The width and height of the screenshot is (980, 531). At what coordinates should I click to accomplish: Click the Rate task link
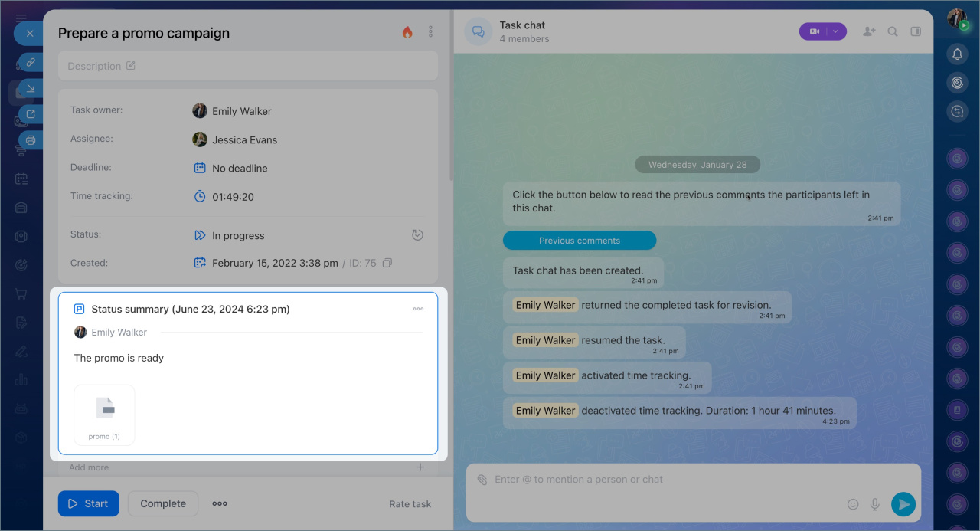(x=410, y=504)
